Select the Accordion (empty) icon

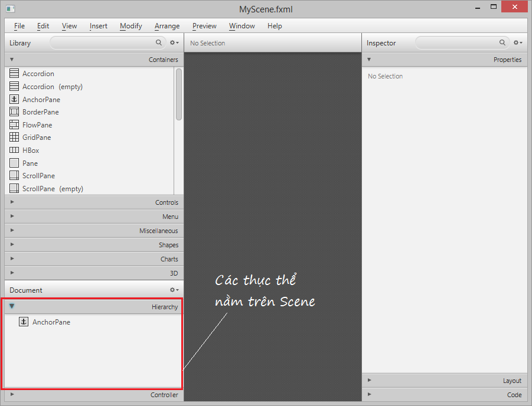14,86
